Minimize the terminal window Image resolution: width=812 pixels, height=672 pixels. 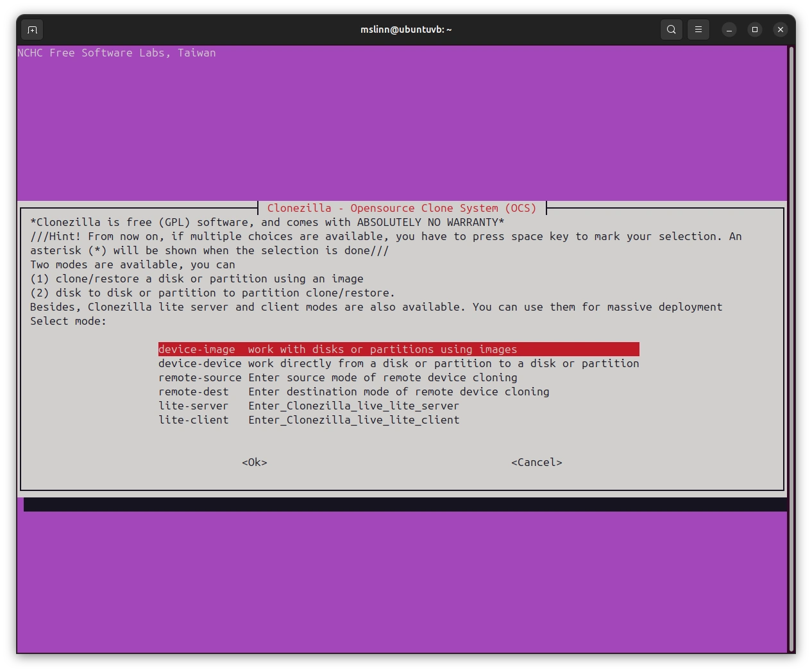pos(729,30)
